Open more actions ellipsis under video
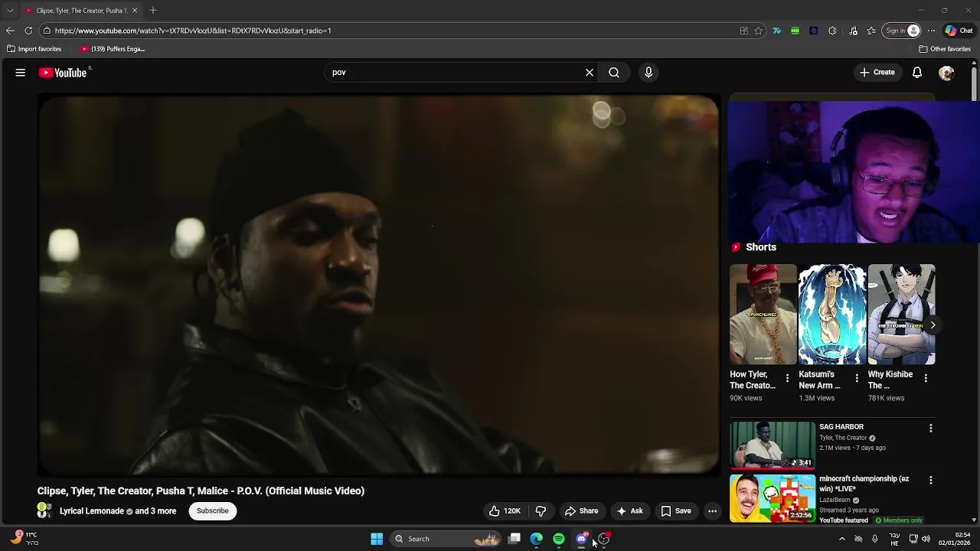 coord(712,511)
